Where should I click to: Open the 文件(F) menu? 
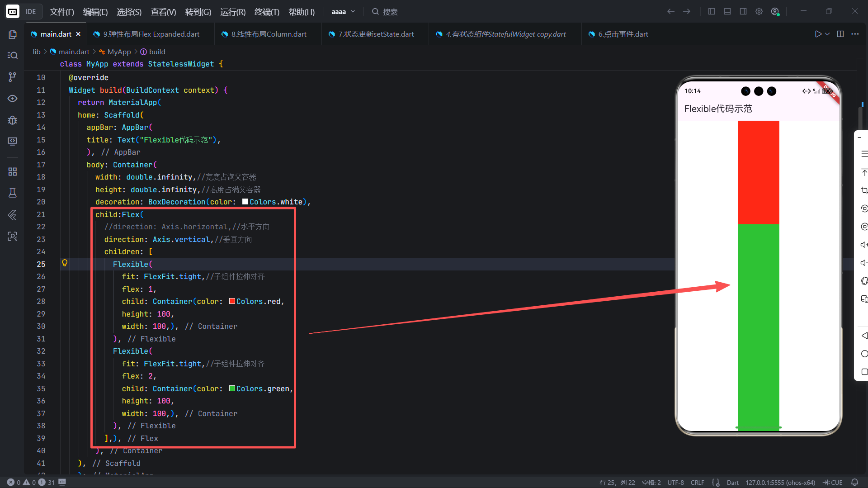pyautogui.click(x=61, y=12)
